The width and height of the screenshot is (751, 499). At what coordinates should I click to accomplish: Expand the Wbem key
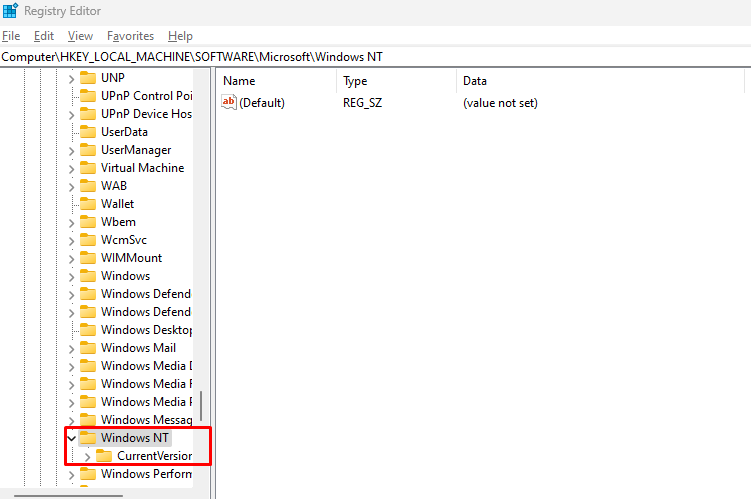coord(71,223)
